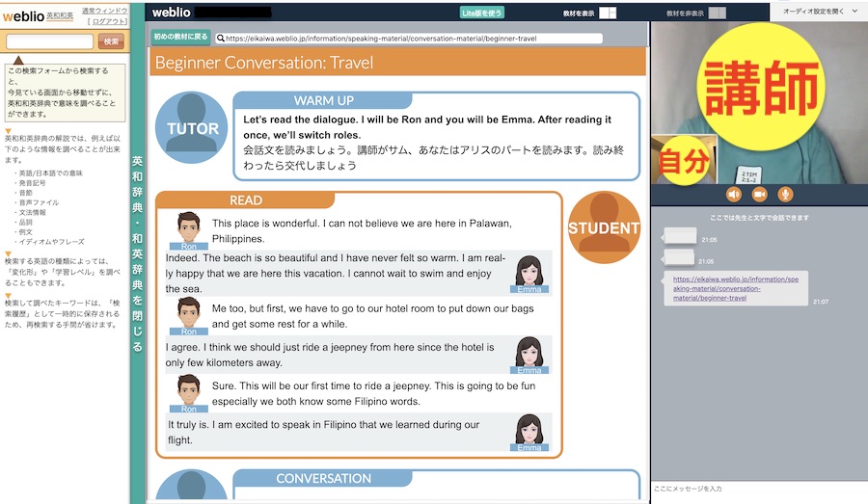Click the weblio logo in dictionary panel
Screen dimensions: 868x504
coord(25,16)
